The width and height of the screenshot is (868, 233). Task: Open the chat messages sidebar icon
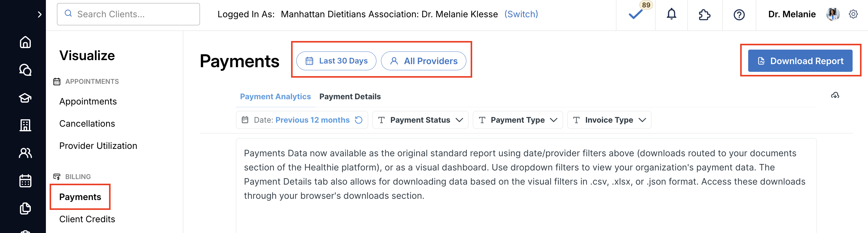[25, 70]
